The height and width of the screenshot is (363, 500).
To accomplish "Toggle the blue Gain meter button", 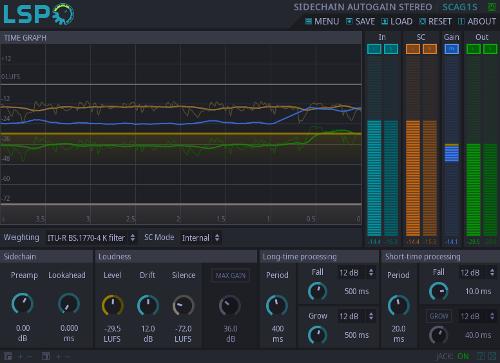I will click(452, 49).
